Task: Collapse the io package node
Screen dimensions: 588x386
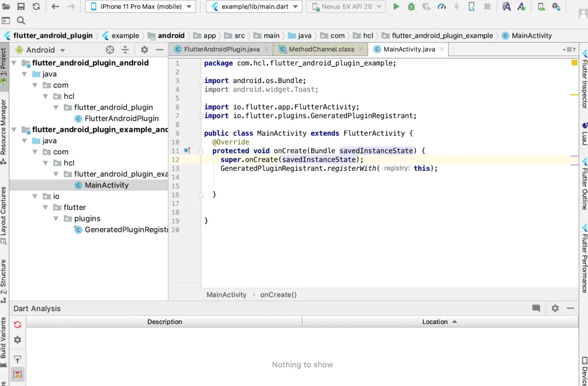Action: [35, 196]
